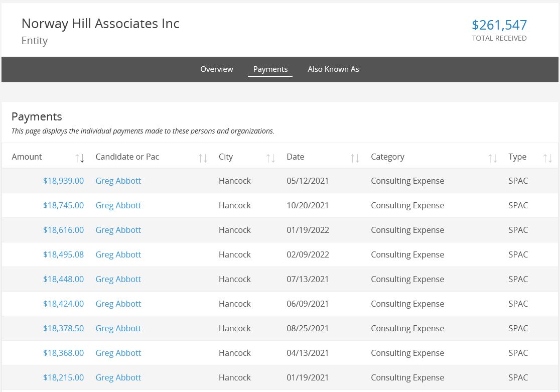The width and height of the screenshot is (560, 392).
Task: Select the date 02/09/2022 cell
Action: pos(308,255)
